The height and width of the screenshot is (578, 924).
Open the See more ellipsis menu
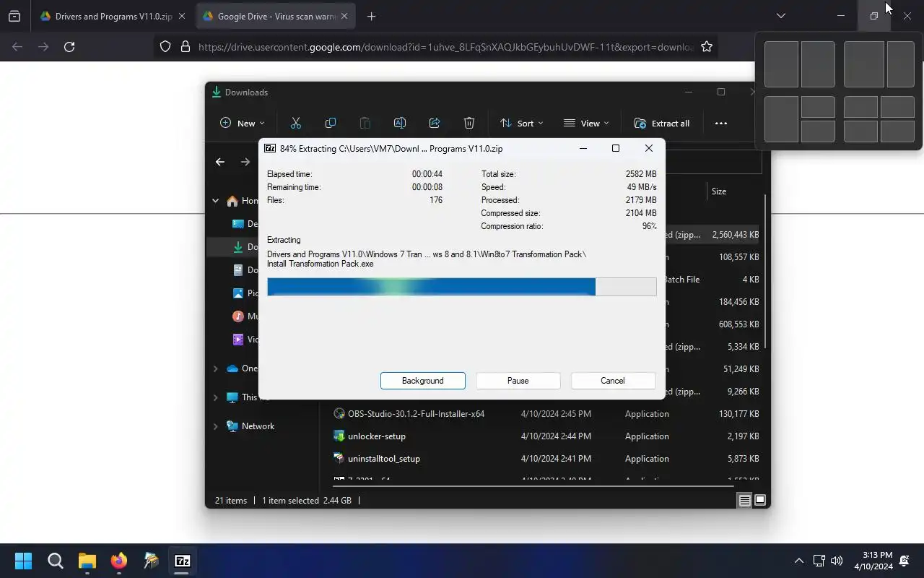(x=721, y=123)
